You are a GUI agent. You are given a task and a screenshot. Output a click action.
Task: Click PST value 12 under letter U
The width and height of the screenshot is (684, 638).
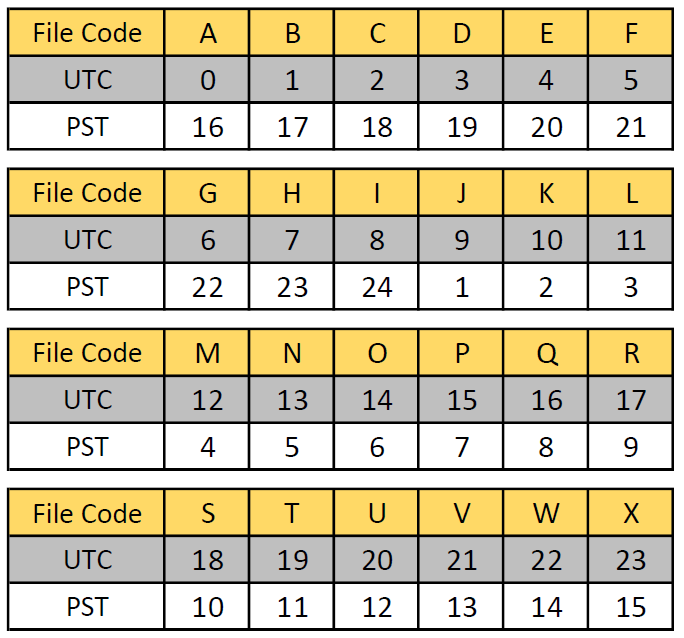point(377,607)
